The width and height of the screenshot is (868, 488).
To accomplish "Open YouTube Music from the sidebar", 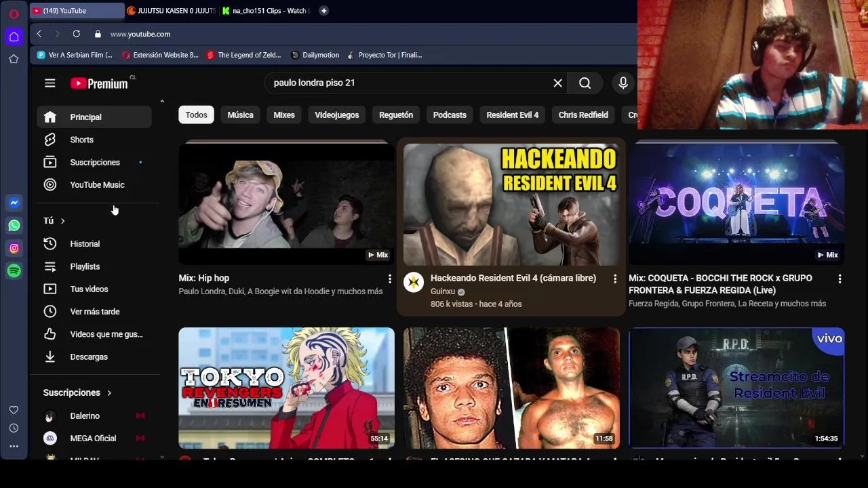I will (x=94, y=184).
